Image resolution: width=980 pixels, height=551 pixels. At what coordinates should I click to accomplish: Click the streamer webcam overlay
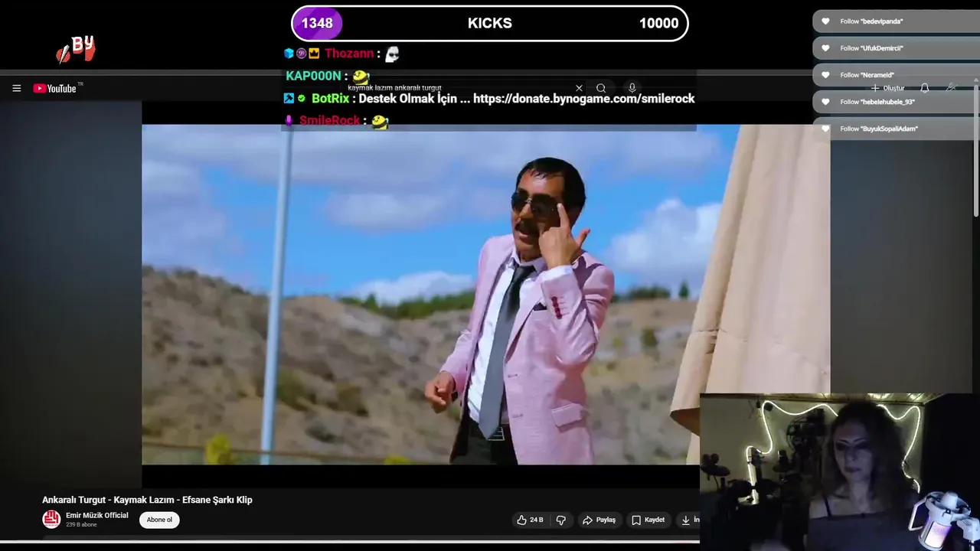pyautogui.click(x=840, y=472)
